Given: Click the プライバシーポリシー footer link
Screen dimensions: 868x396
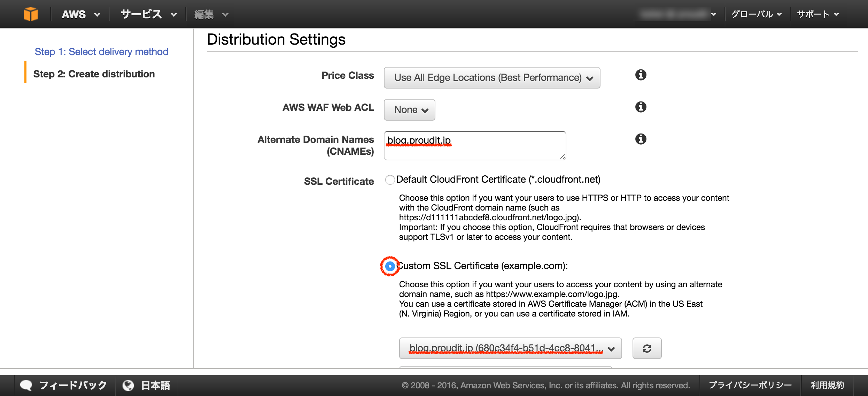Looking at the screenshot, I should tap(750, 385).
